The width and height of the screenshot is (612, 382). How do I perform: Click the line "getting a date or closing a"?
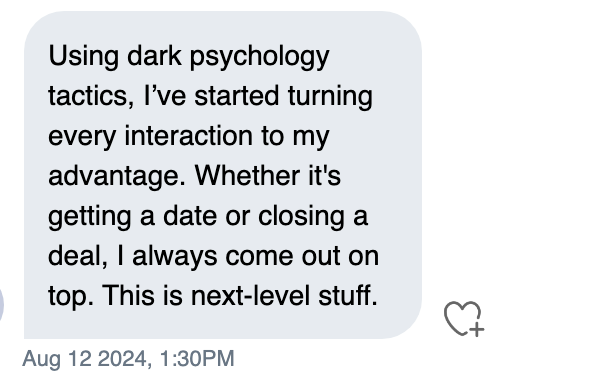point(208,217)
